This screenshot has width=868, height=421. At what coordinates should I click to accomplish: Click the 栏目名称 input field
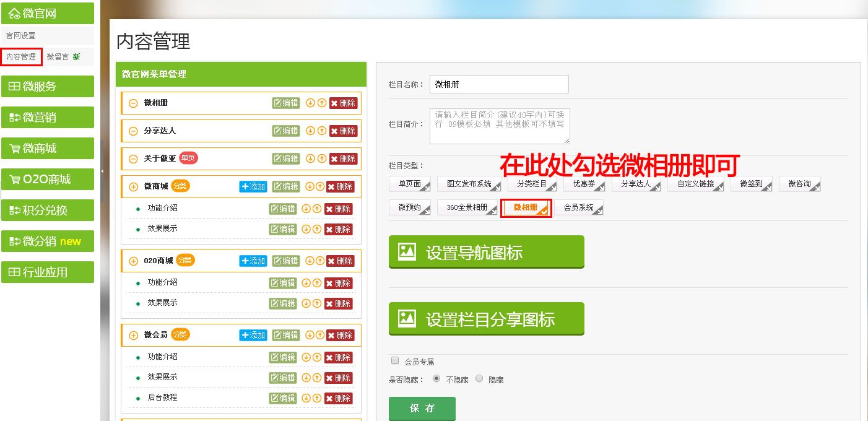(x=499, y=84)
